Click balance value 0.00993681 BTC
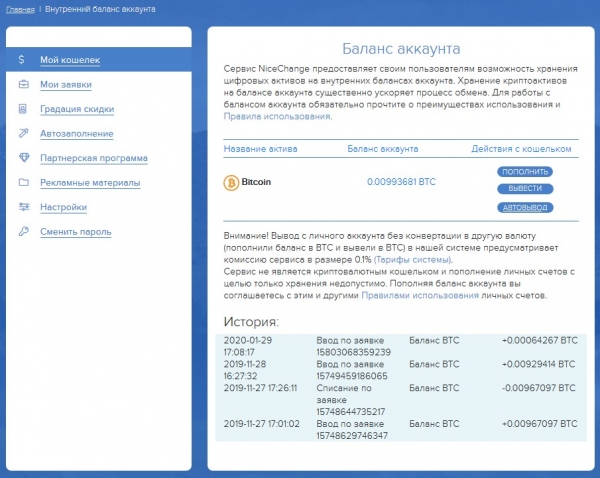 coord(401,182)
